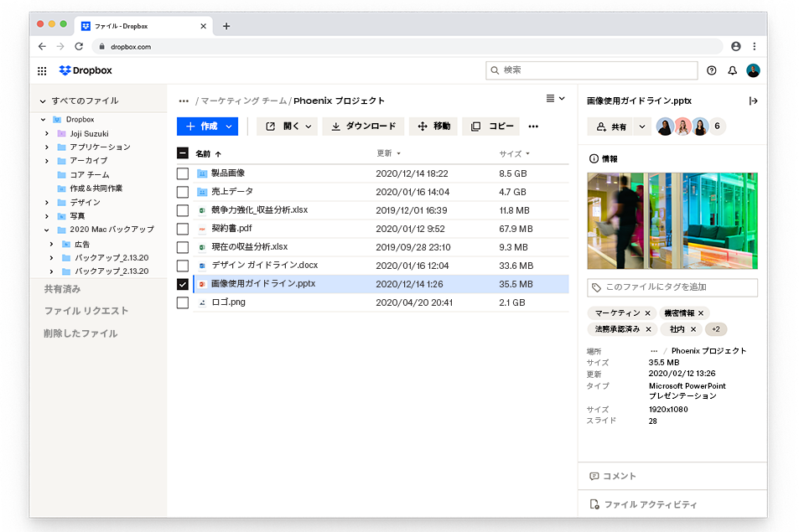Select all files with the header checkbox
Screen dimensions: 799x532
[182, 154]
